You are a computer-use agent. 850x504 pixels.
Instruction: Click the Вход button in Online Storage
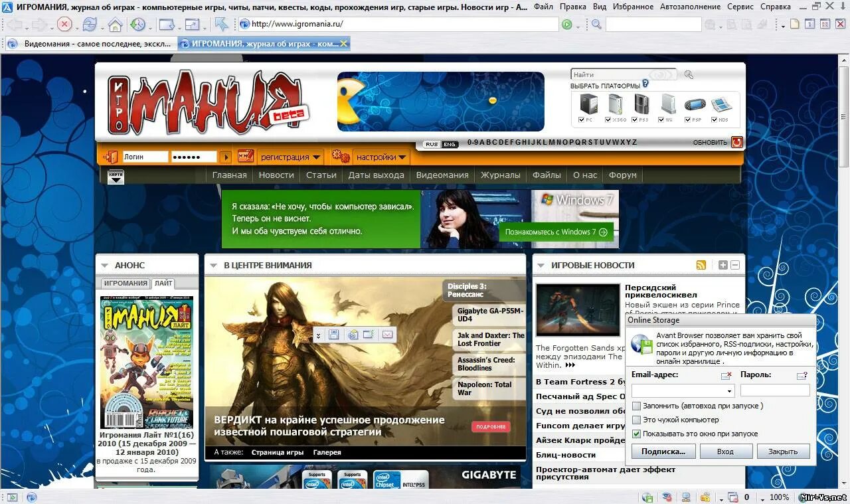(726, 452)
